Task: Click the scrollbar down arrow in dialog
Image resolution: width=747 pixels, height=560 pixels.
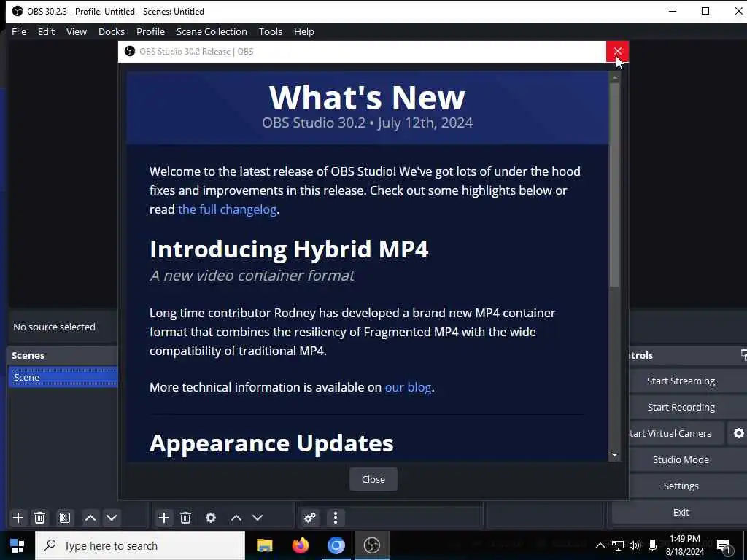Action: [614, 455]
